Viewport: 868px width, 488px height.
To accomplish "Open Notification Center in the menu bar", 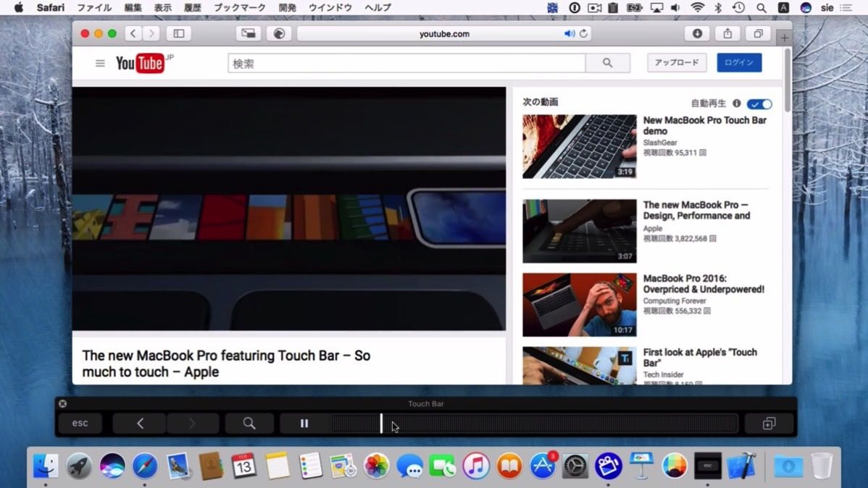I will click(846, 8).
